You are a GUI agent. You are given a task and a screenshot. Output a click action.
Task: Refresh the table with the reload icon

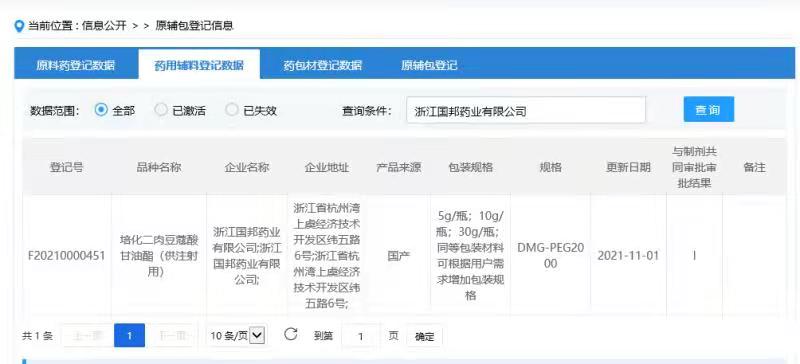(291, 334)
